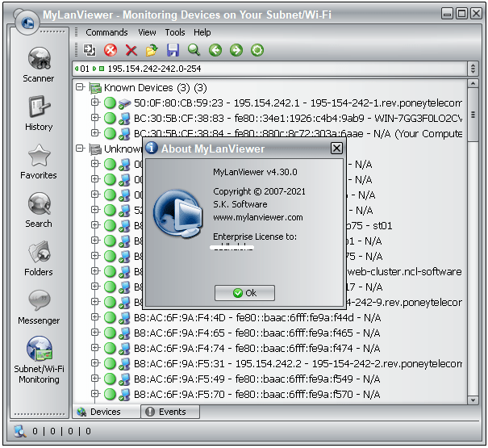The image size is (488, 448).
Task: Collapse the Known Devices tree group
Action: [x=80, y=87]
